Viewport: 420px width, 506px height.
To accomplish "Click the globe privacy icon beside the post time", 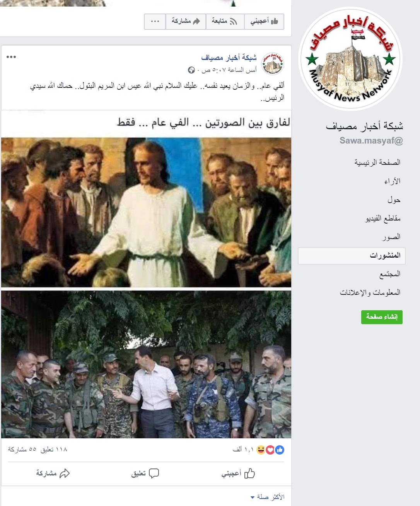I will pyautogui.click(x=191, y=70).
